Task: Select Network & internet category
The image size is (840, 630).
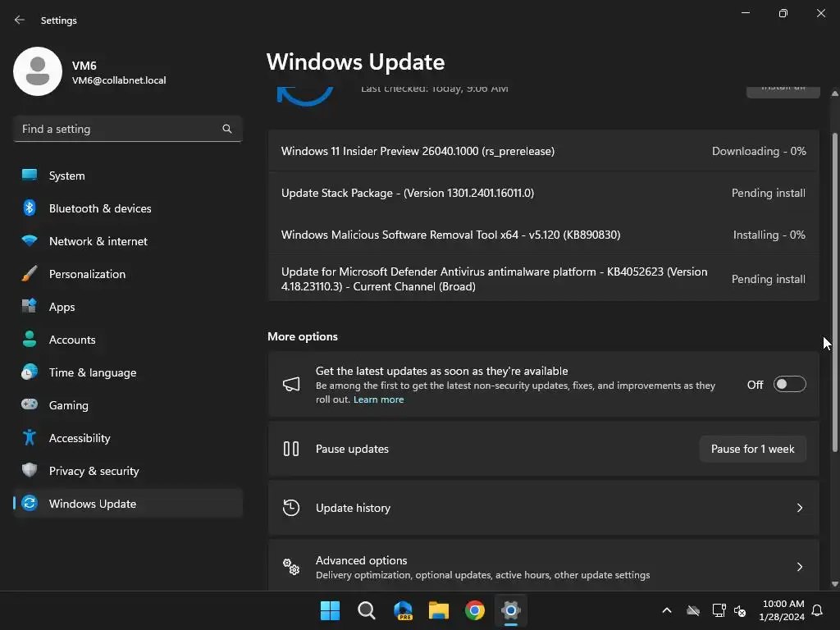Action: (128, 241)
